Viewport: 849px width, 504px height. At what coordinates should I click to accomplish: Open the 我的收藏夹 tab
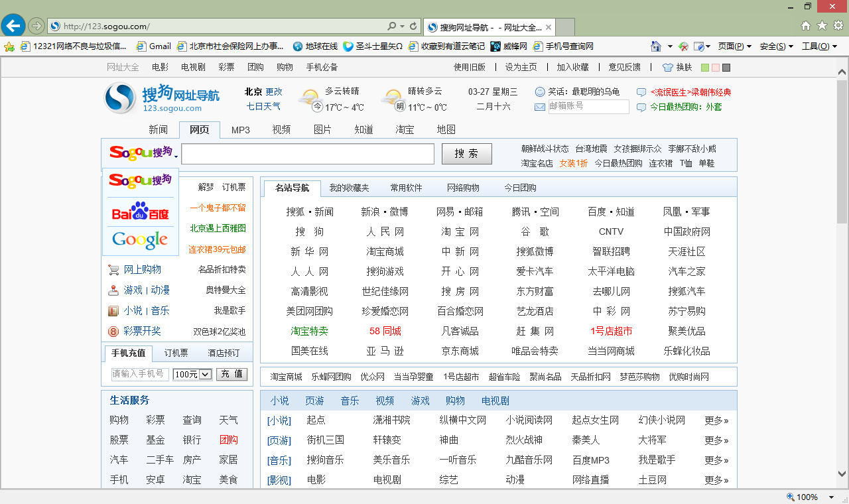pos(349,188)
